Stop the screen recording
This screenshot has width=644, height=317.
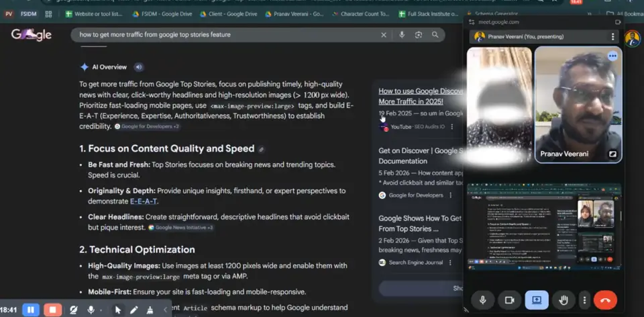pos(52,310)
